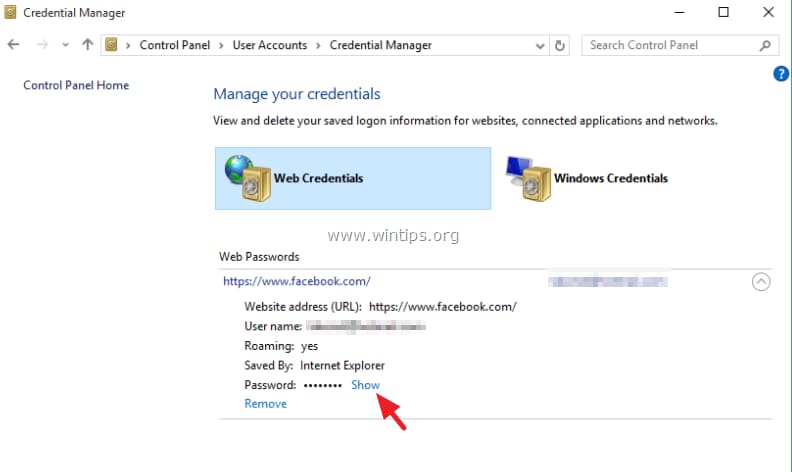Open the recent locations dropdown arrow
This screenshot has width=792, height=472.
(x=66, y=45)
